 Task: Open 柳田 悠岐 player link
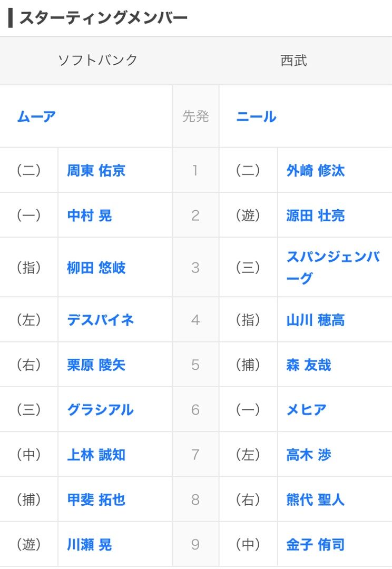coord(96,268)
